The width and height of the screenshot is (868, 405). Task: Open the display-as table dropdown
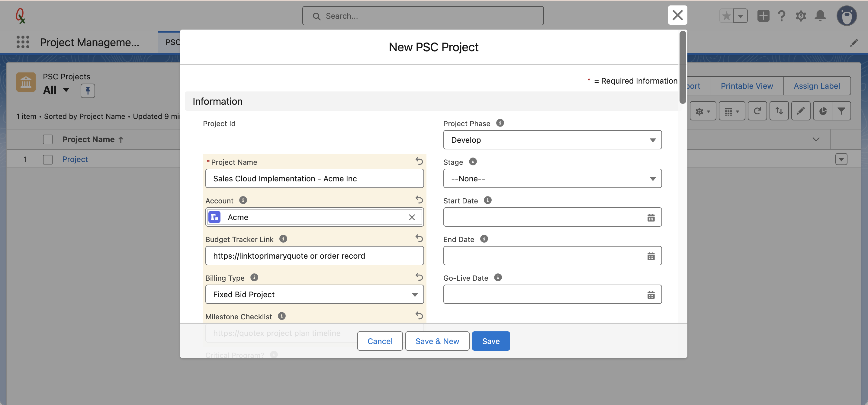click(731, 111)
